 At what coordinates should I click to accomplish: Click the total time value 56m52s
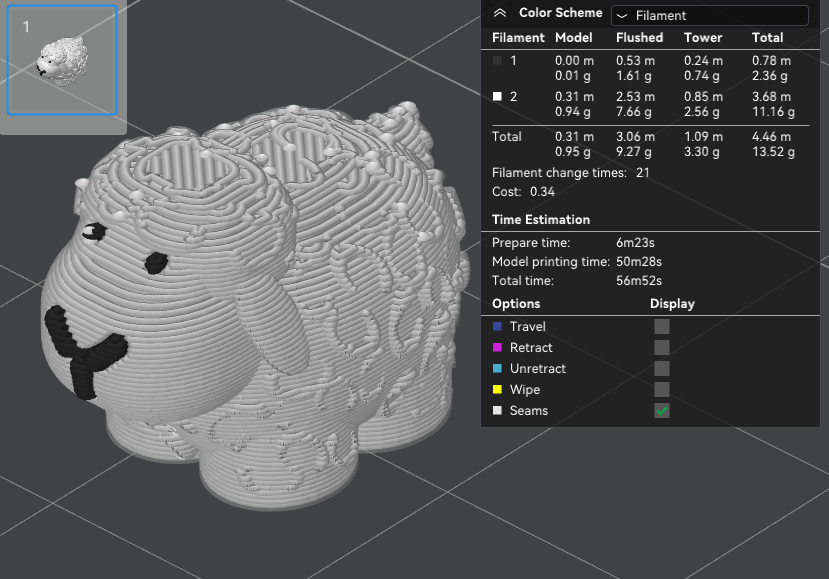click(639, 281)
